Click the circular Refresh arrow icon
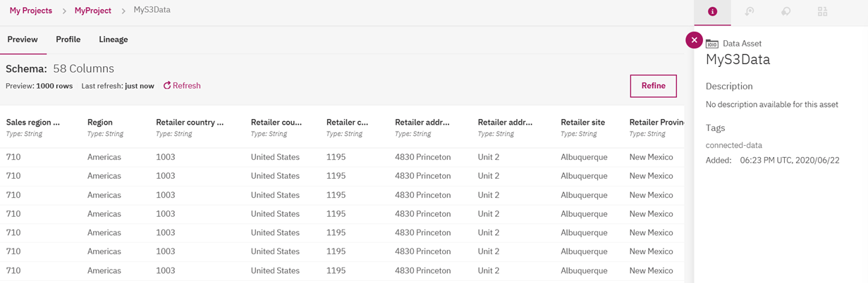The image size is (868, 283). click(167, 86)
